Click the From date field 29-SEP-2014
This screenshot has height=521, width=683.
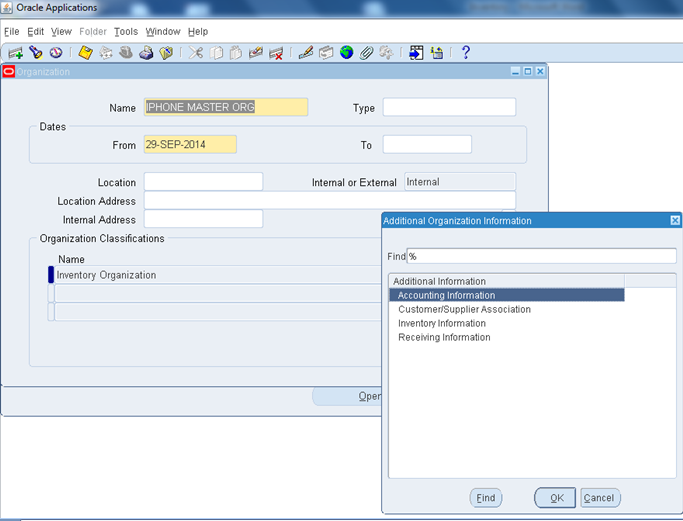(190, 144)
